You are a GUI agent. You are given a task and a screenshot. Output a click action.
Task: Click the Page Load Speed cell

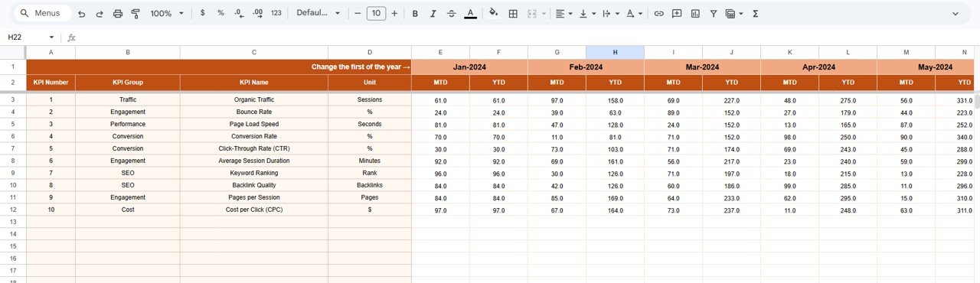coord(254,124)
